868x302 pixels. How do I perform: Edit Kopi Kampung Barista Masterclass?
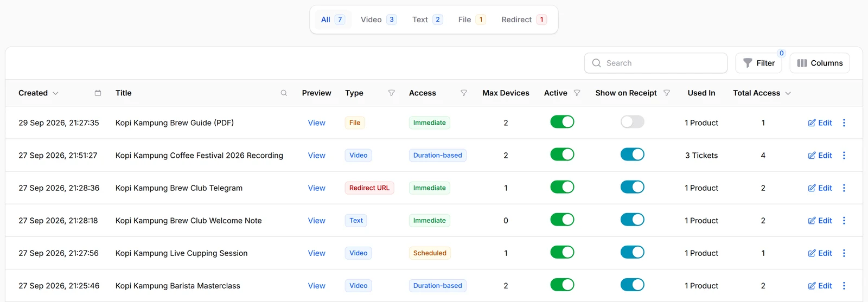click(820, 286)
